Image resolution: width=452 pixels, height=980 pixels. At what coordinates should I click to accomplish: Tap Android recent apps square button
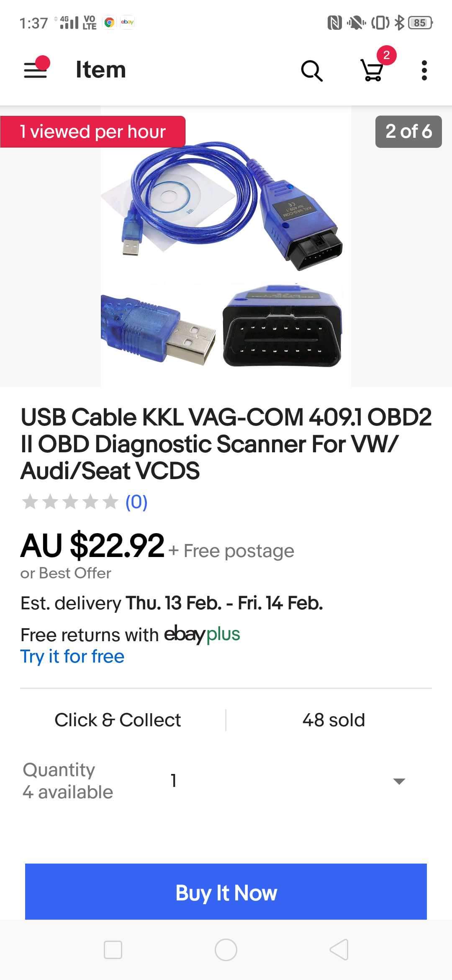click(113, 949)
